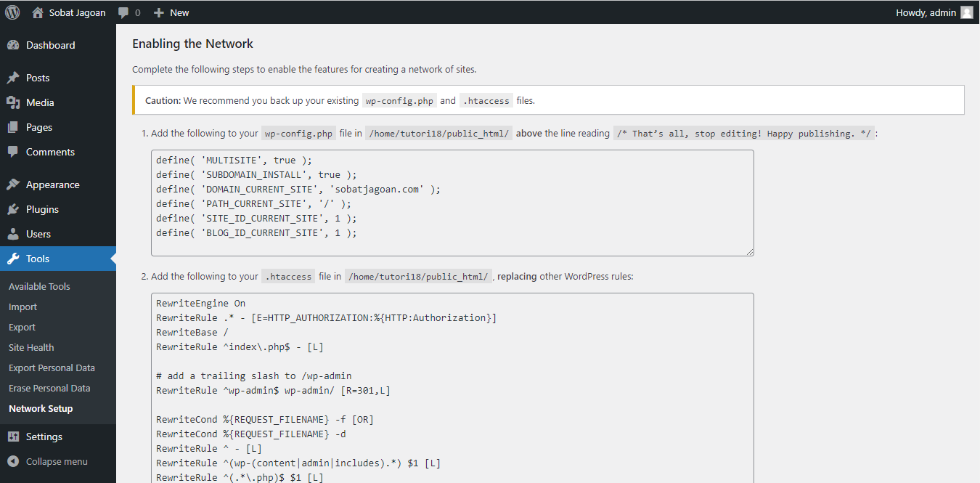Click the '# add a trailing slash' comment line

253,376
